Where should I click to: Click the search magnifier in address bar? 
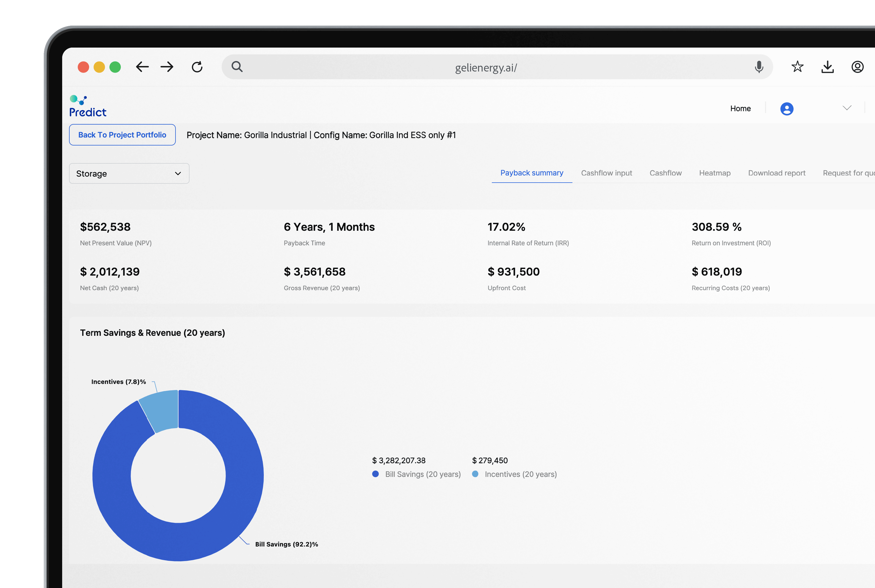[237, 67]
